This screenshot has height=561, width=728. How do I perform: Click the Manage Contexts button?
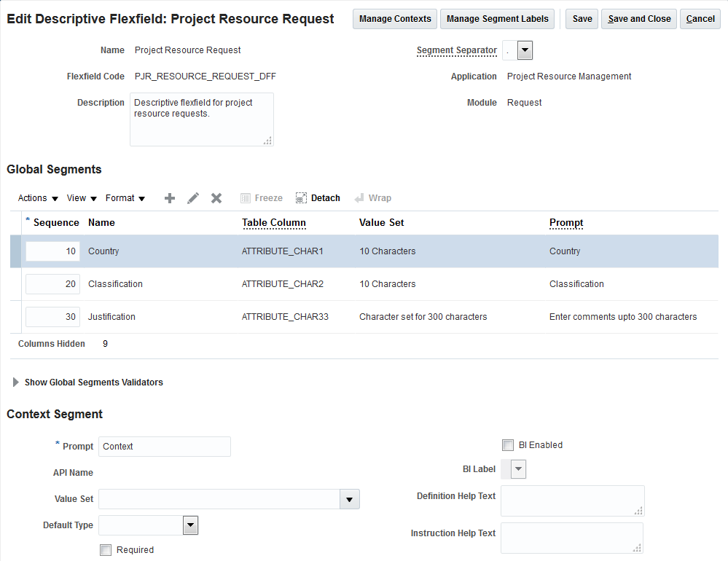pyautogui.click(x=395, y=19)
